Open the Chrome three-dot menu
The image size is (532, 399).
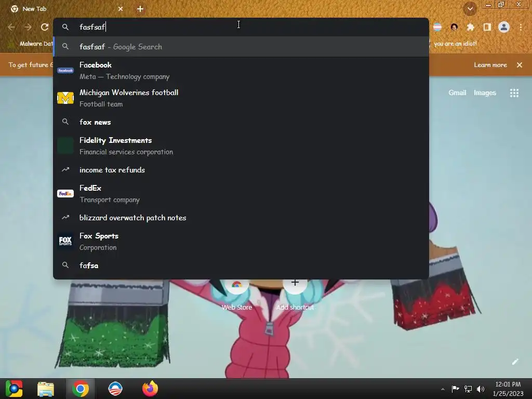(x=521, y=27)
